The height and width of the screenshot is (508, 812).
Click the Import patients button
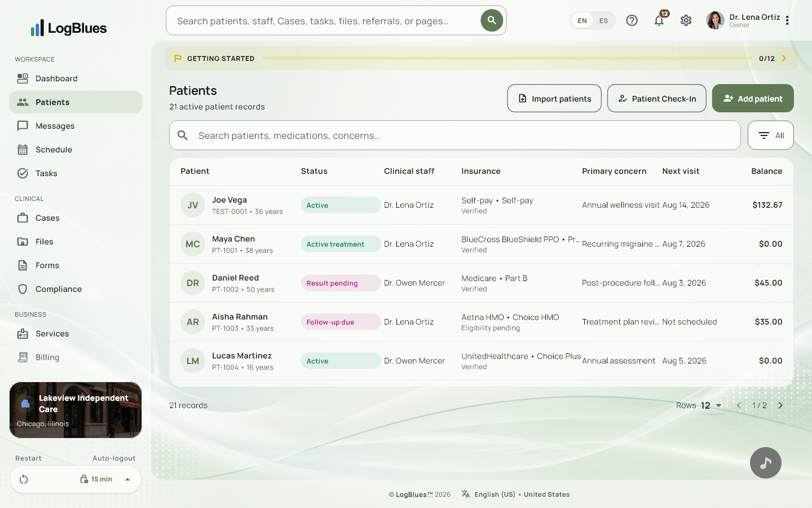pyautogui.click(x=554, y=98)
